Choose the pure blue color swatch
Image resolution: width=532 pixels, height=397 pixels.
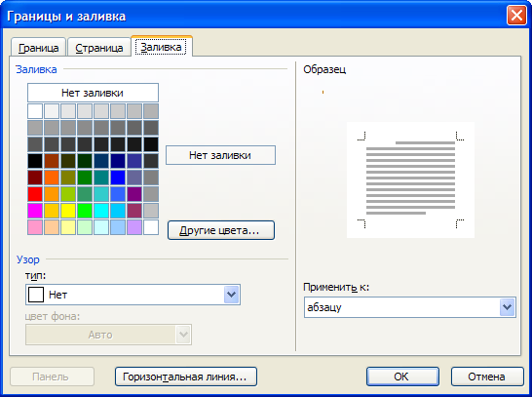click(x=118, y=178)
